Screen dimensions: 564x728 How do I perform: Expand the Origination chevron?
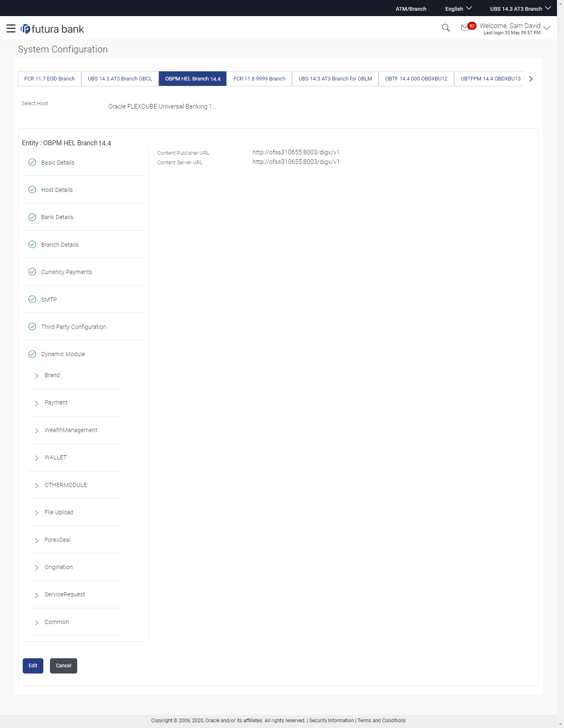tap(36, 567)
